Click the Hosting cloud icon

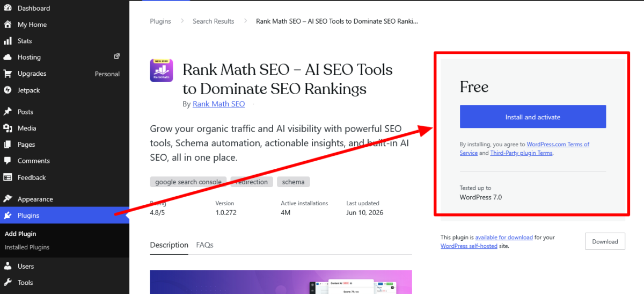pos(8,57)
